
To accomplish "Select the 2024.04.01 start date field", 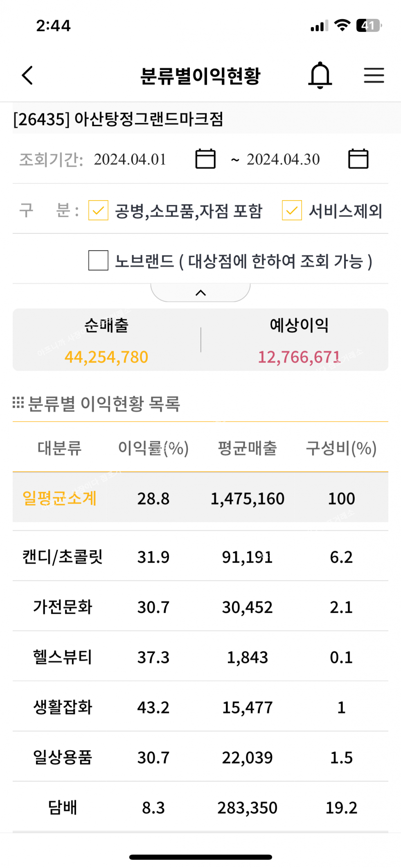I will [130, 159].
